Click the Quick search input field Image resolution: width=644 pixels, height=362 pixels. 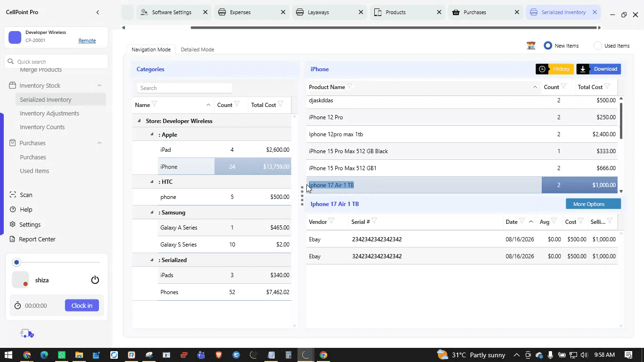coord(56,62)
